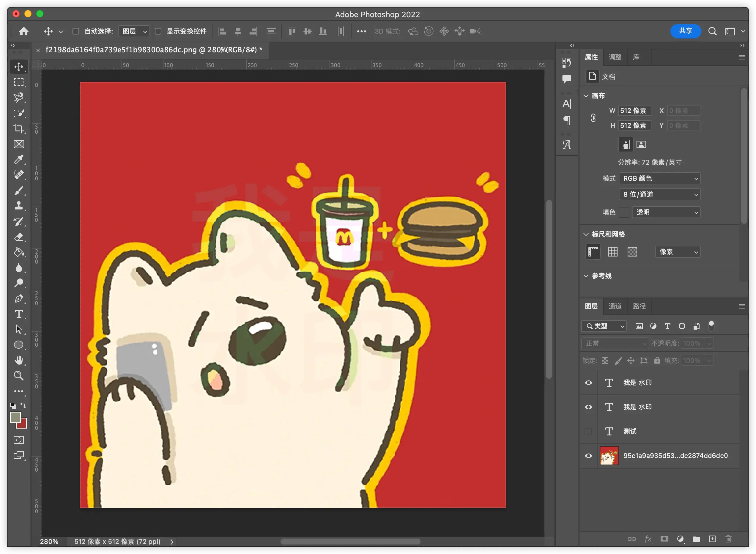
Task: Click the red background color swatch
Action: pos(23,425)
